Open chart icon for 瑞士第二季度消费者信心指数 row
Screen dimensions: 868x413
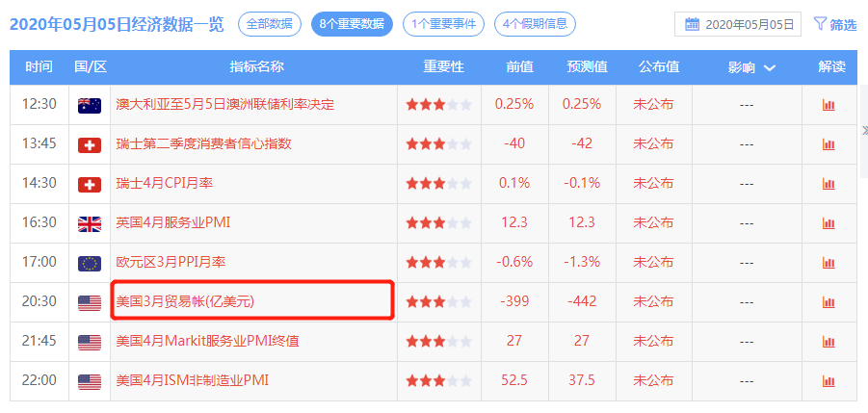(829, 144)
